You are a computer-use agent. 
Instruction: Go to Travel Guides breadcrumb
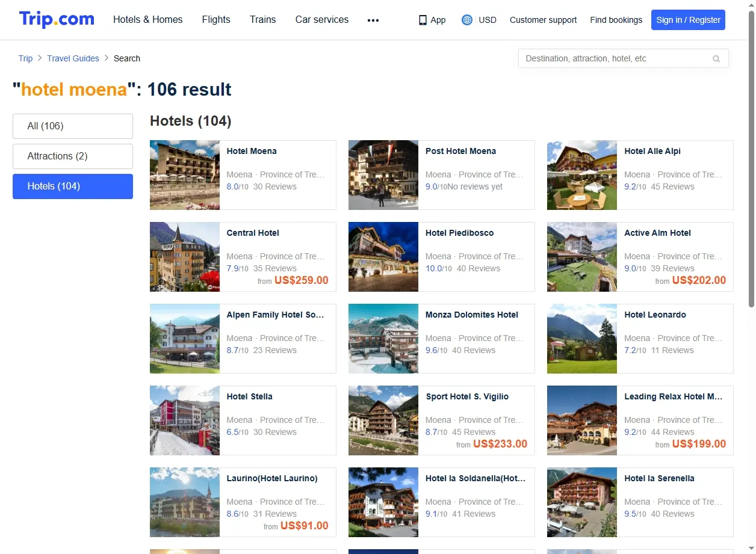coord(73,58)
